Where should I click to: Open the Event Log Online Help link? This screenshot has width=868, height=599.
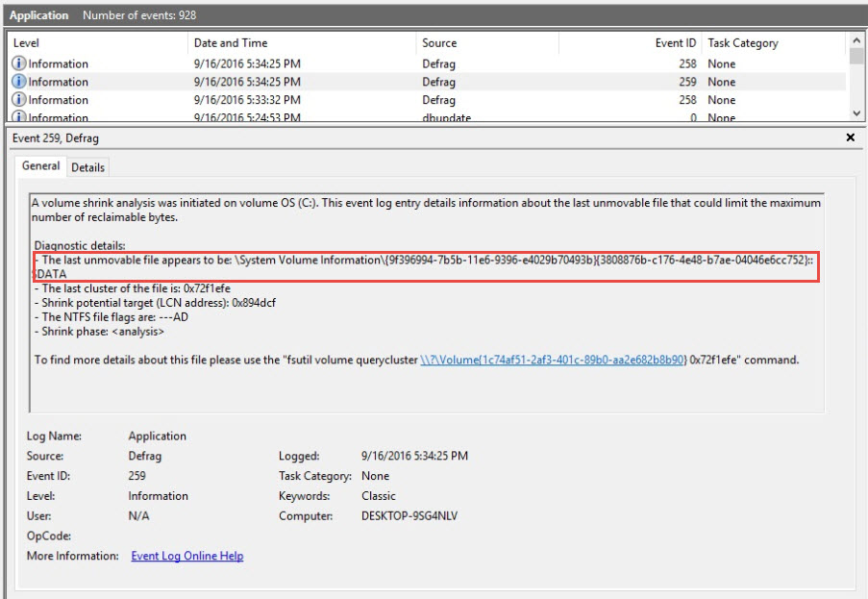[187, 556]
